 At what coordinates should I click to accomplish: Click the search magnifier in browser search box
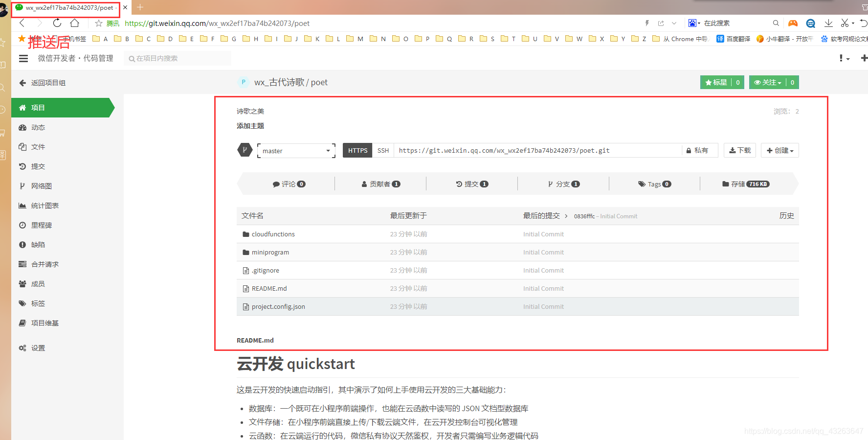point(776,23)
